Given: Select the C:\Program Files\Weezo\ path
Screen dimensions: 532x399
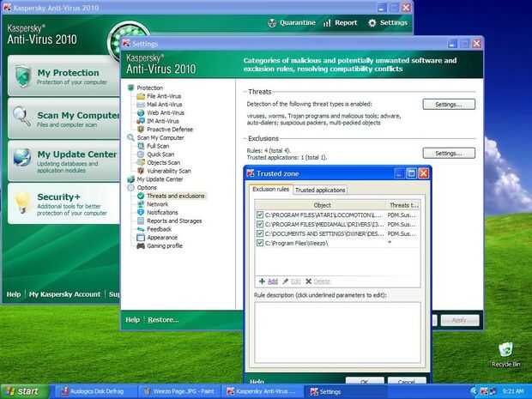Looking at the screenshot, I should click(296, 244).
